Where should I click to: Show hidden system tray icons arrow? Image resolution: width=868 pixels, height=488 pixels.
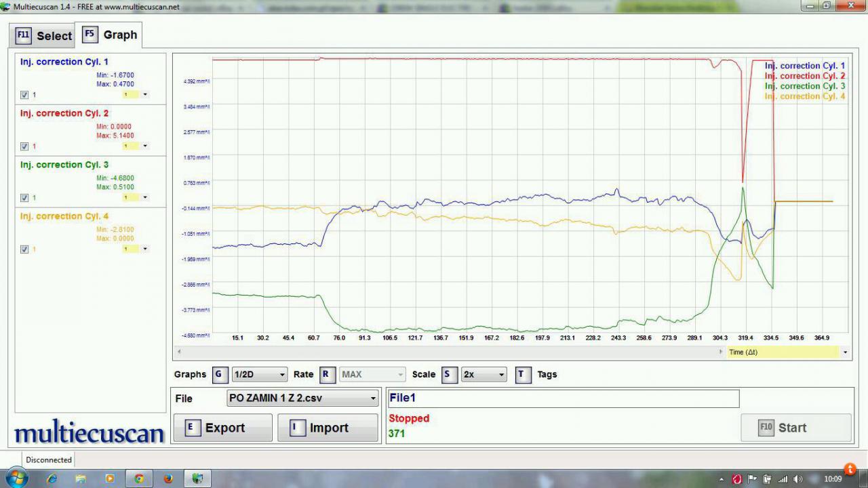(x=721, y=479)
